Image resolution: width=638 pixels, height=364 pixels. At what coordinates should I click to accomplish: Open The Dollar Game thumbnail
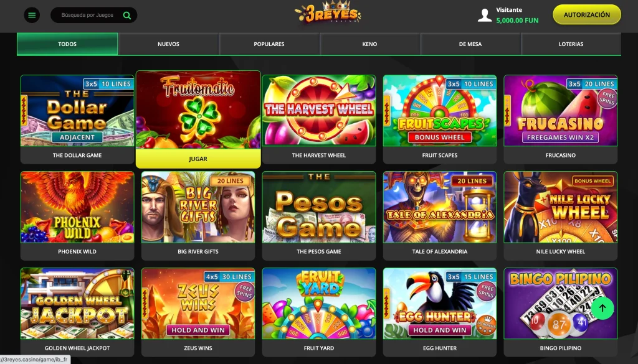77,111
